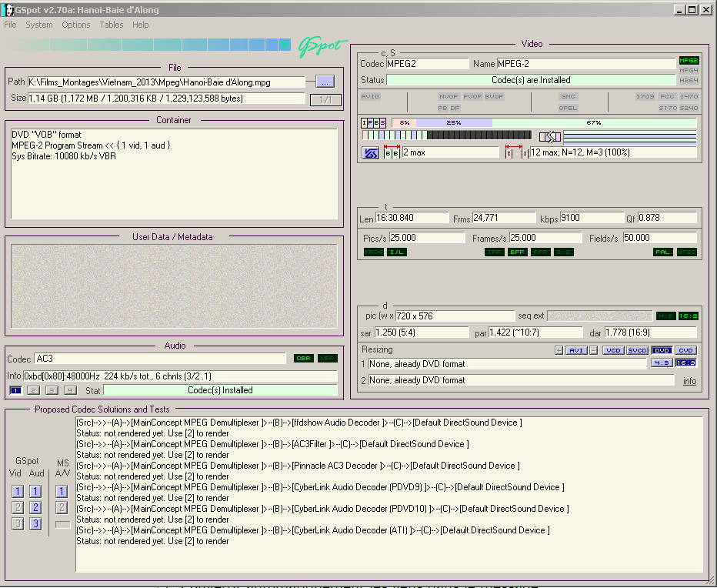
Task: Click the BFF field order indicator
Action: click(517, 252)
